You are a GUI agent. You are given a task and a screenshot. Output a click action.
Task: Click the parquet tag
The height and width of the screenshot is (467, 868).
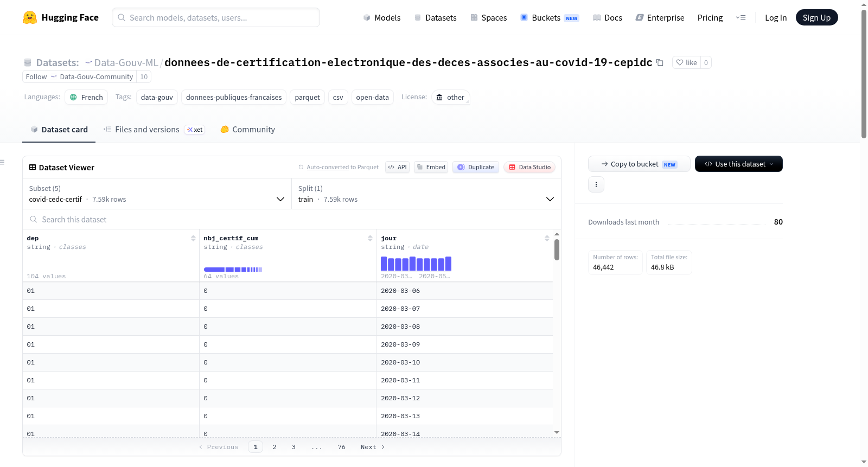(x=307, y=97)
